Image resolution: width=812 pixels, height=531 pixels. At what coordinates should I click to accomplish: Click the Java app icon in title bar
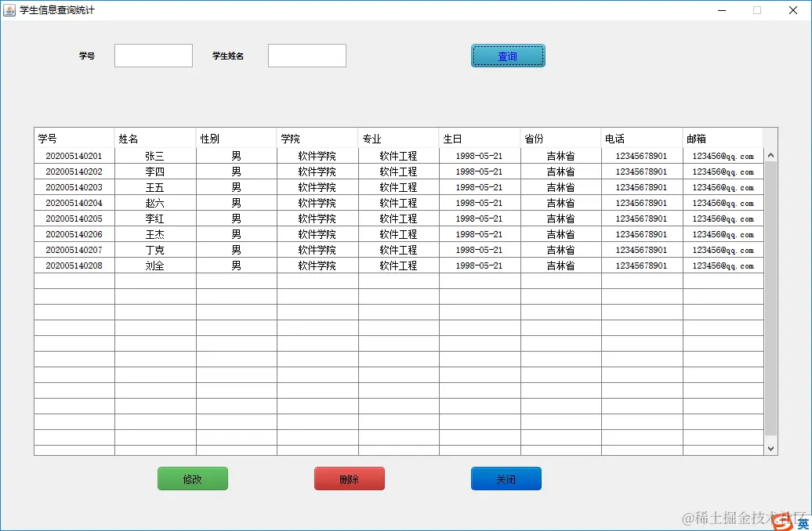click(9, 10)
